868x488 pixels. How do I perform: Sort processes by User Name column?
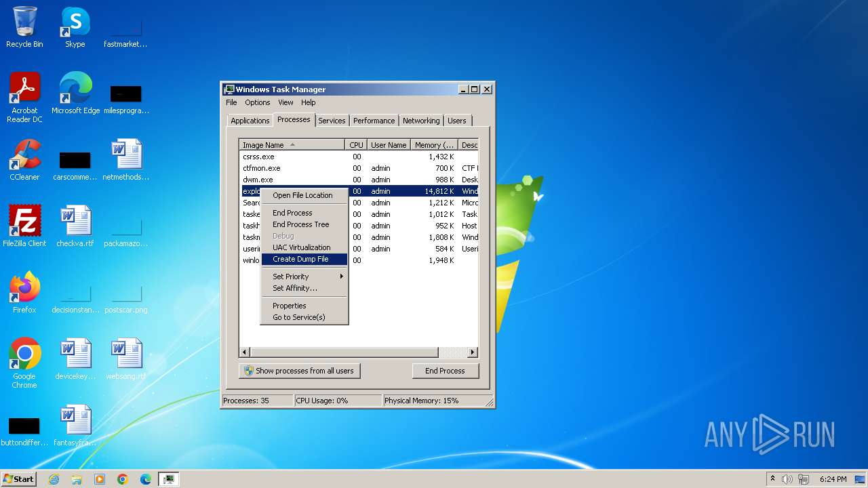389,145
